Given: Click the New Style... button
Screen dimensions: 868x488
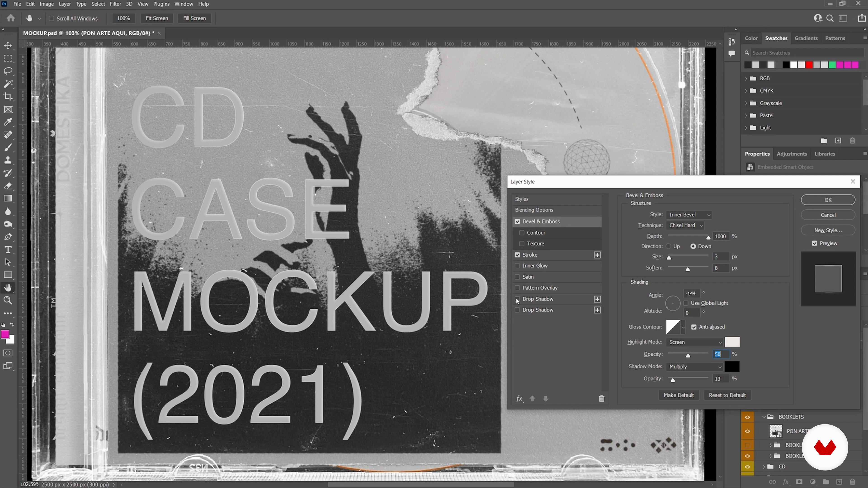Looking at the screenshot, I should click(x=828, y=230).
